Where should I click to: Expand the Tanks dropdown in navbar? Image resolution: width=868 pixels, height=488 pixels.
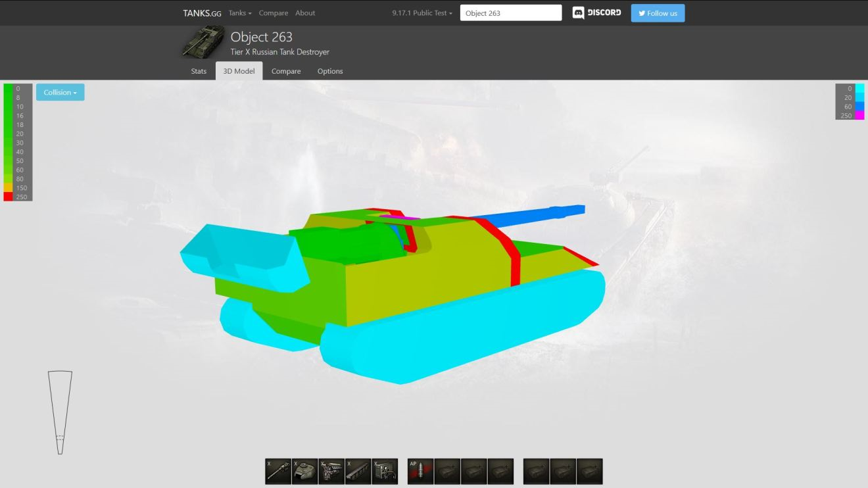tap(240, 13)
